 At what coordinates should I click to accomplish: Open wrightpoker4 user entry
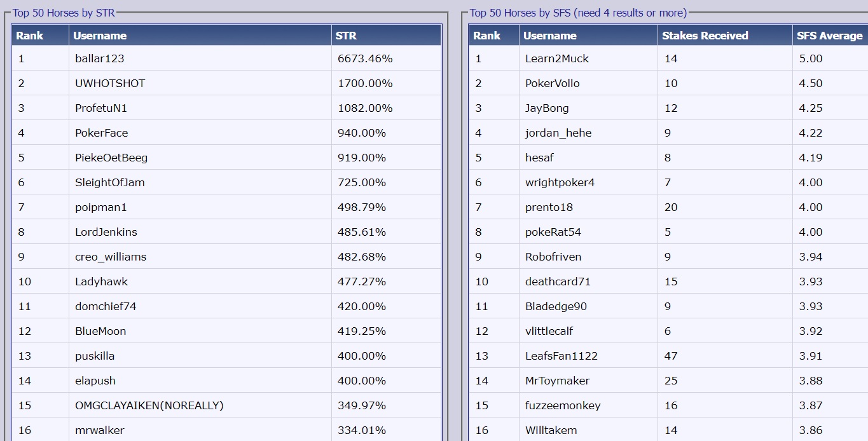click(x=560, y=182)
